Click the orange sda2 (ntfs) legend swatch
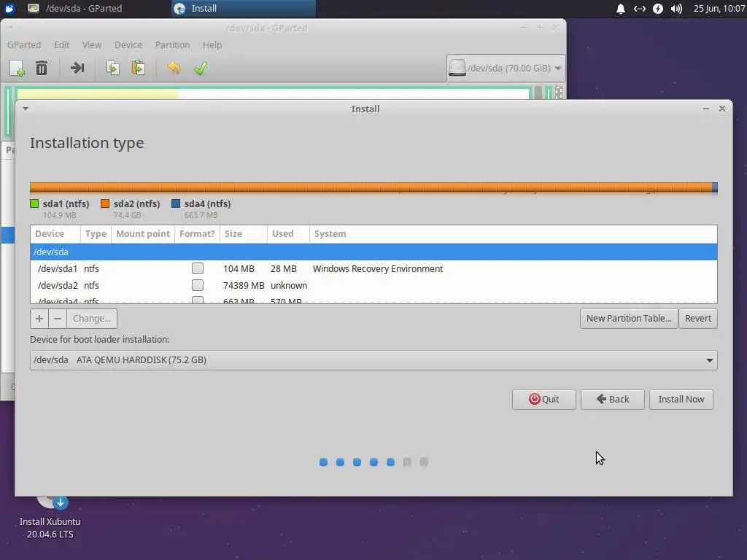Viewport: 747px width, 560px height. point(105,204)
